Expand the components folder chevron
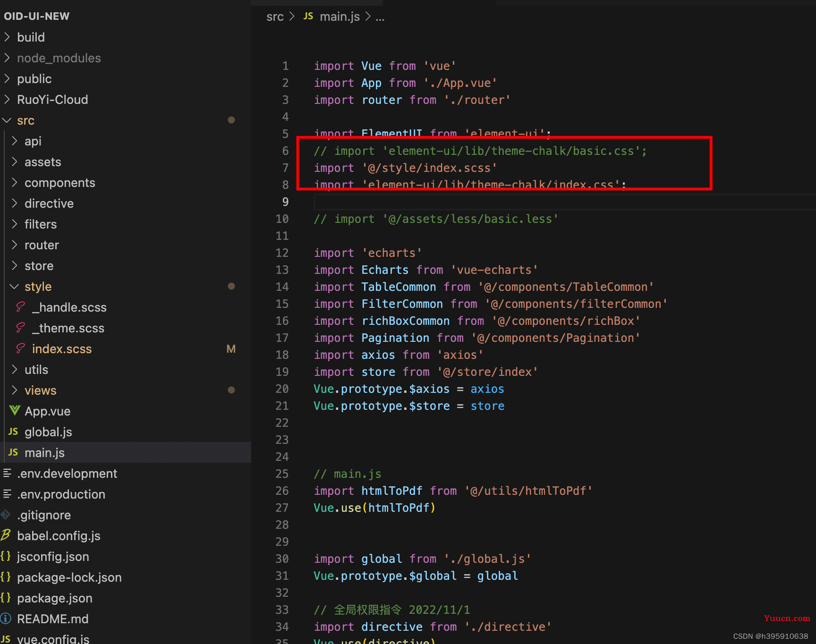Viewport: 816px width, 644px height. 15,182
